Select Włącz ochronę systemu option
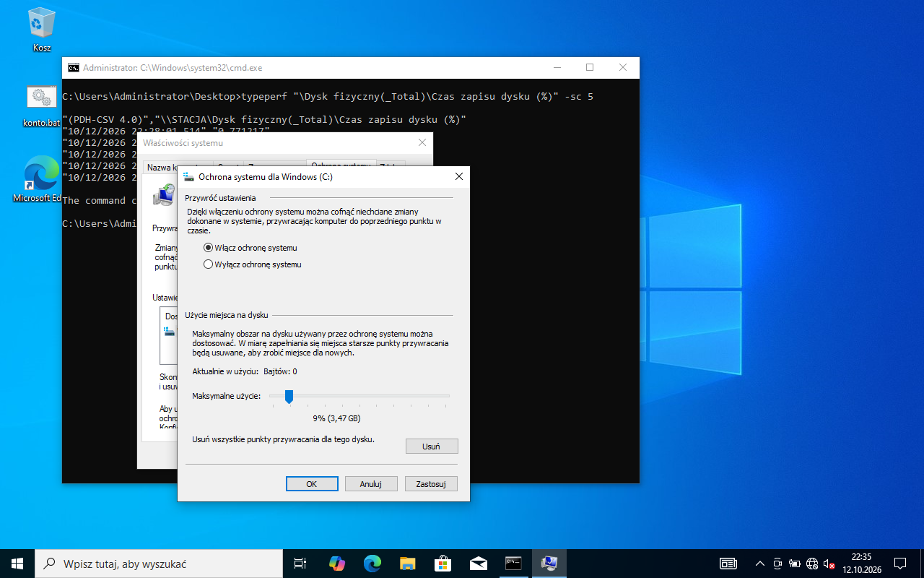Viewport: 924px width, 578px height. pos(250,248)
